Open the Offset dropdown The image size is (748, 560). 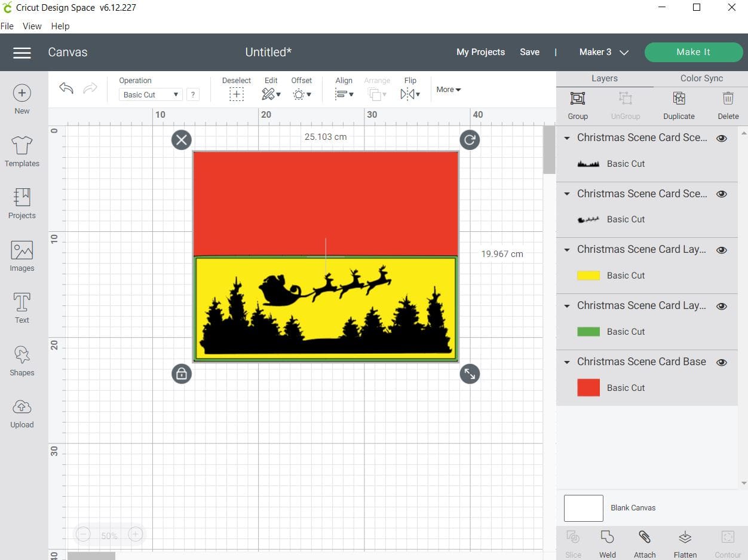tap(302, 94)
